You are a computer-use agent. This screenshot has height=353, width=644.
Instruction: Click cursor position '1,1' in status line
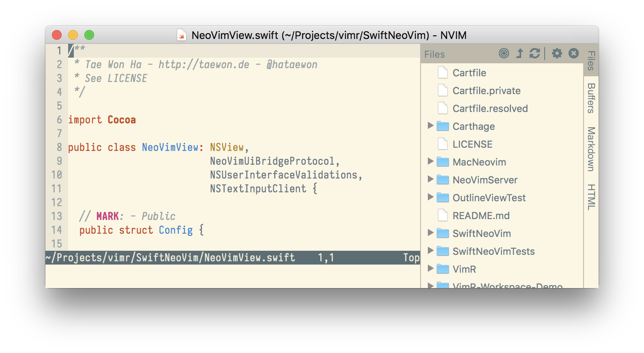(326, 258)
